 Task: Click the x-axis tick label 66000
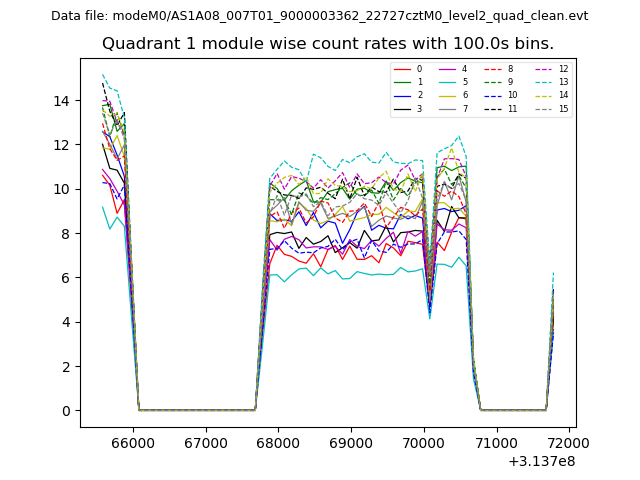134,442
